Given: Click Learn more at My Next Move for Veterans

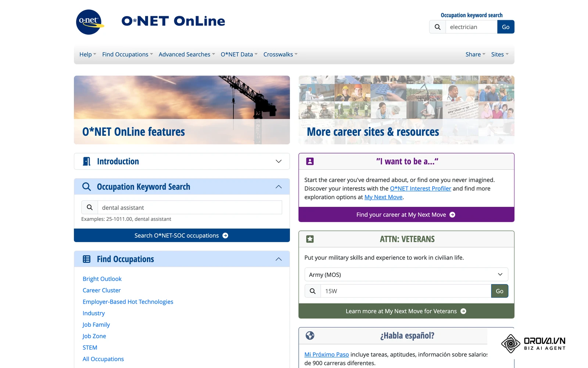Looking at the screenshot, I should [406, 311].
